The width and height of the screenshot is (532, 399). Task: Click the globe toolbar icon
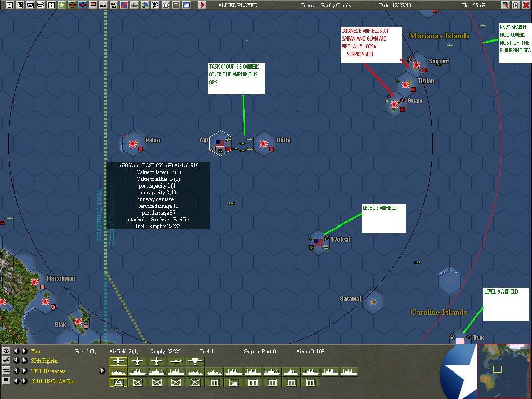(145, 5)
